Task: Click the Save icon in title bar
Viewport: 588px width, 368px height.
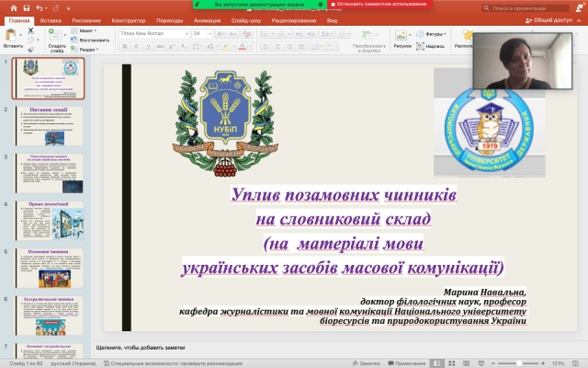Action: [26, 8]
